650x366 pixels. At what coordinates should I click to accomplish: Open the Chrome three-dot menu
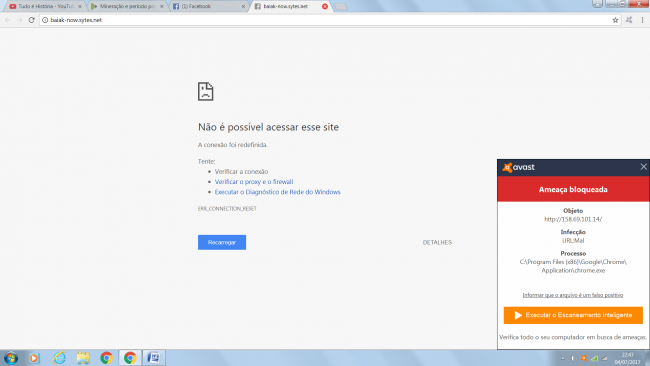[x=643, y=20]
